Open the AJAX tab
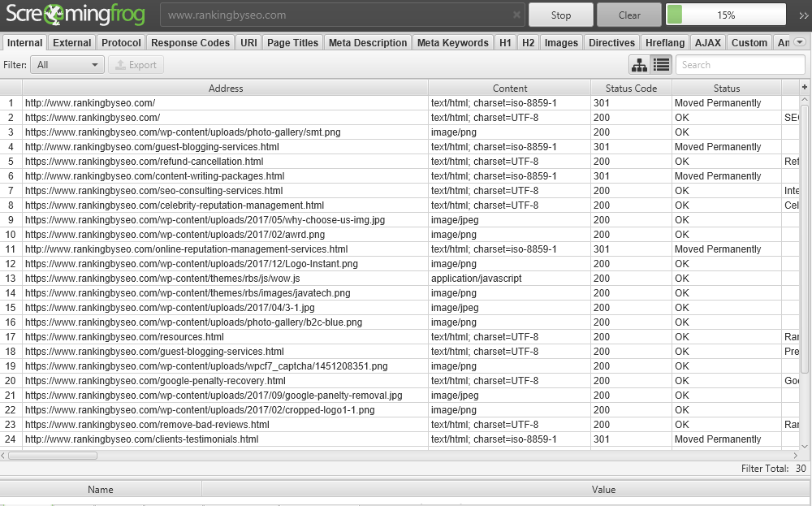The width and height of the screenshot is (812, 506). pos(708,42)
